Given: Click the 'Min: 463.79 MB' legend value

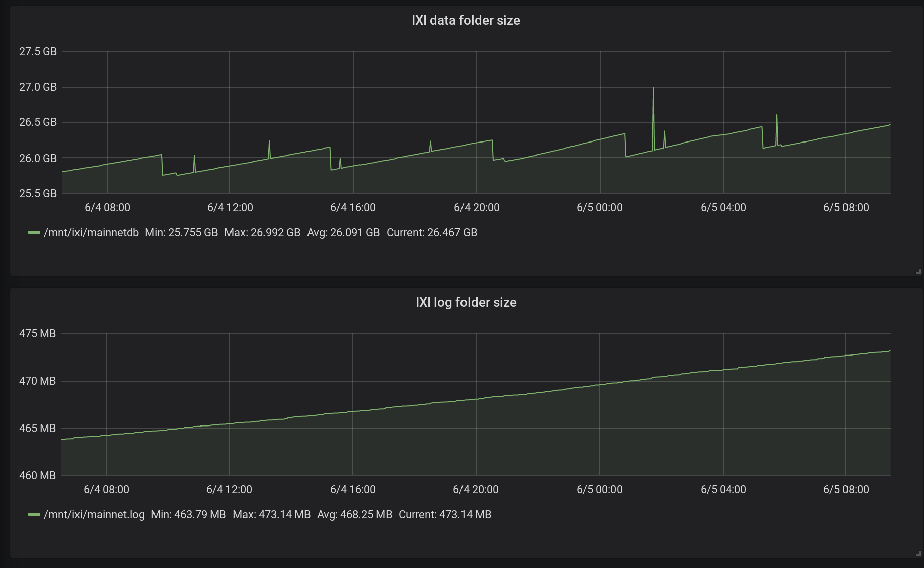Looking at the screenshot, I should tap(188, 515).
